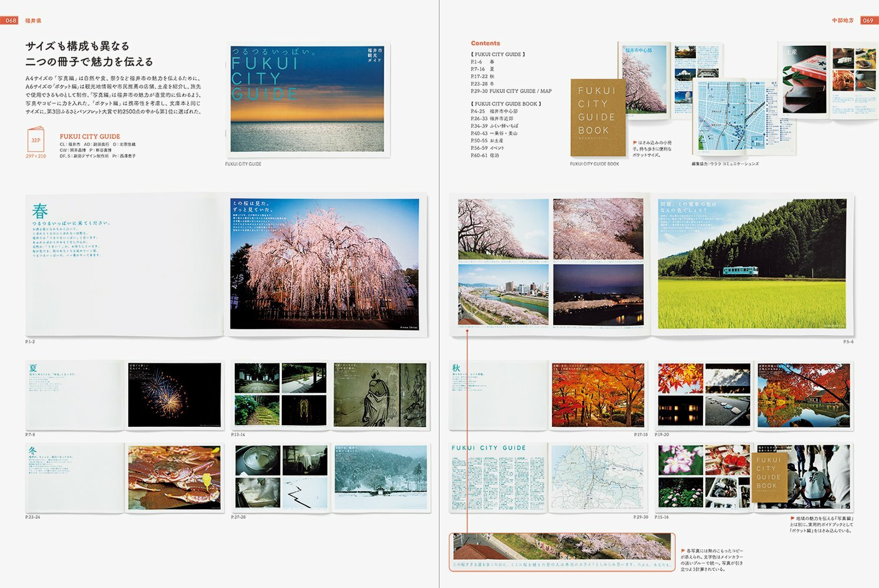Click the 297×210 size label
Image resolution: width=879 pixels, height=588 pixels.
[36, 156]
